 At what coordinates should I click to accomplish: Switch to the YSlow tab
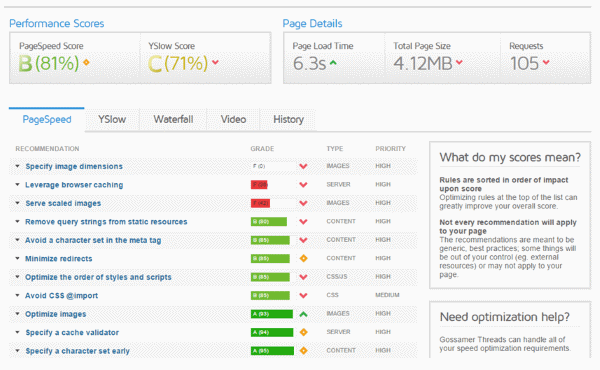[x=112, y=119]
